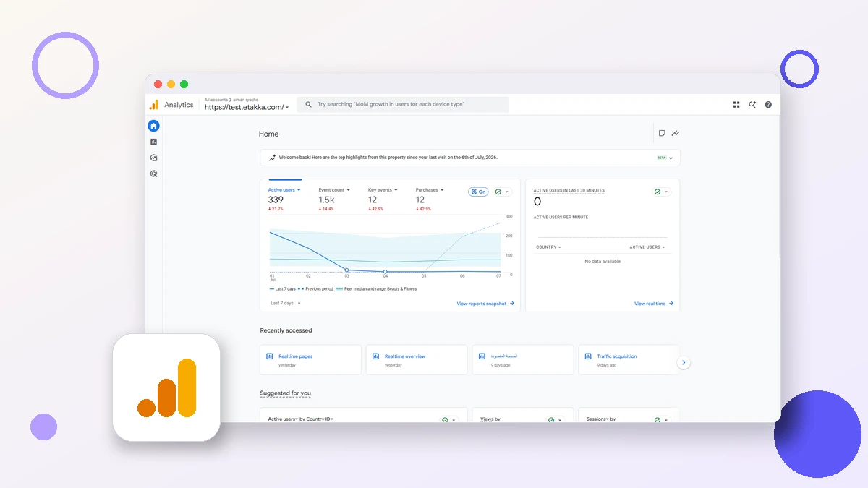Open the Explore icon in the sidebar
Screen dimensions: 868x488
(x=153, y=158)
